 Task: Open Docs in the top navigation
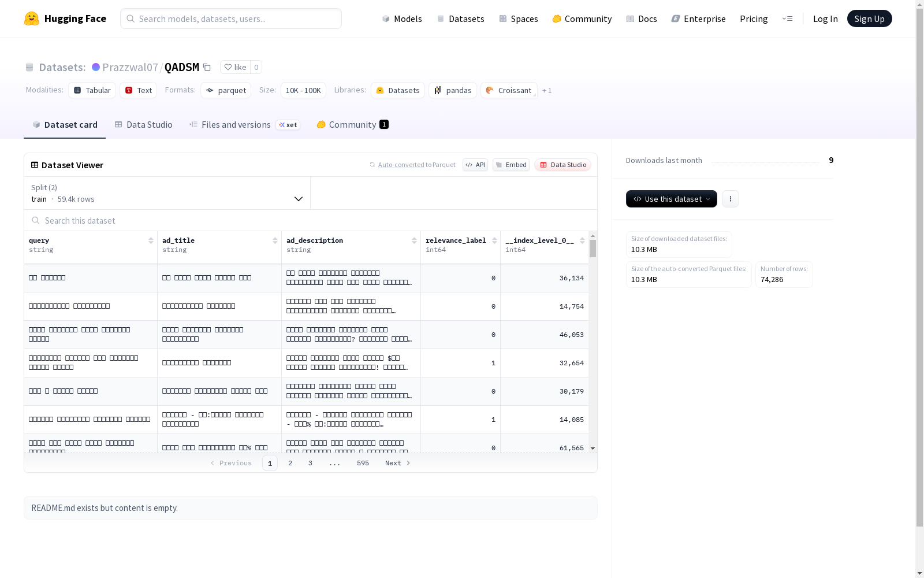642,18
